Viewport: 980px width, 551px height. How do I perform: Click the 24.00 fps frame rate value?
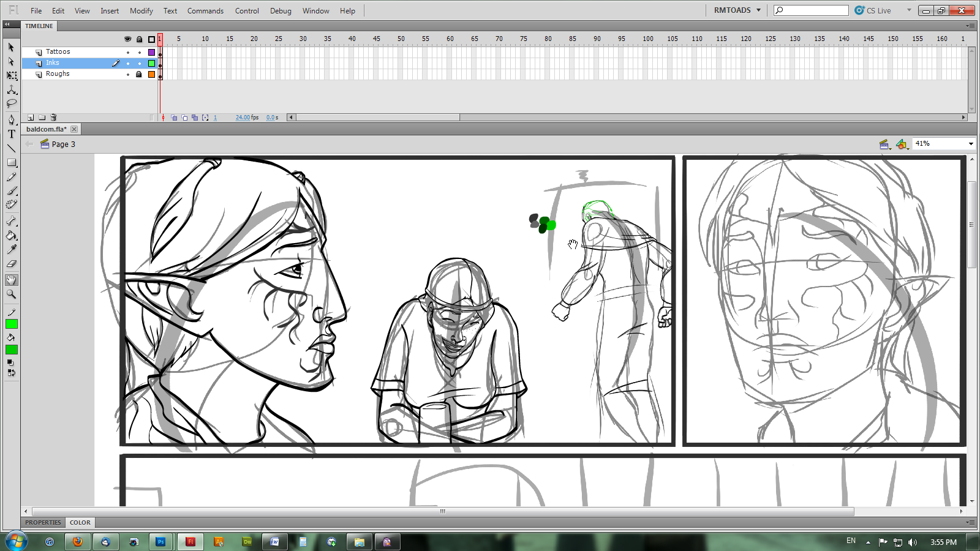tap(243, 118)
